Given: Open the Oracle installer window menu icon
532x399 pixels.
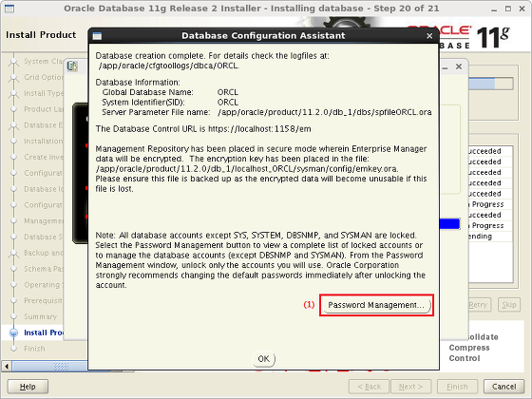Looking at the screenshot, I should click(x=9, y=9).
